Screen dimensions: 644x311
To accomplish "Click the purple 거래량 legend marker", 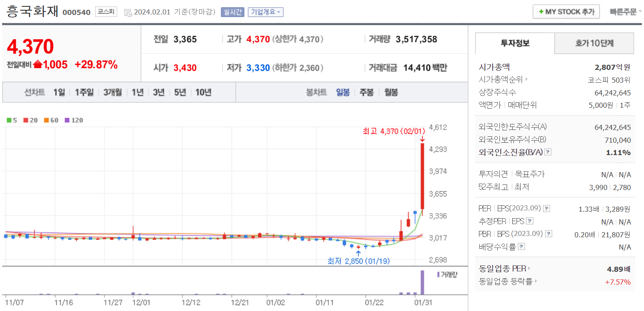I will (438, 274).
